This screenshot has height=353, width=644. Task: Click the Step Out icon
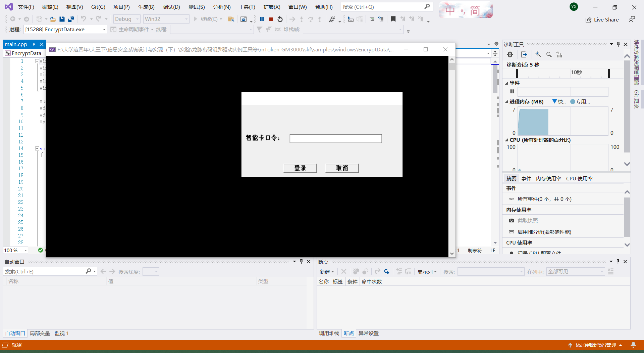320,19
